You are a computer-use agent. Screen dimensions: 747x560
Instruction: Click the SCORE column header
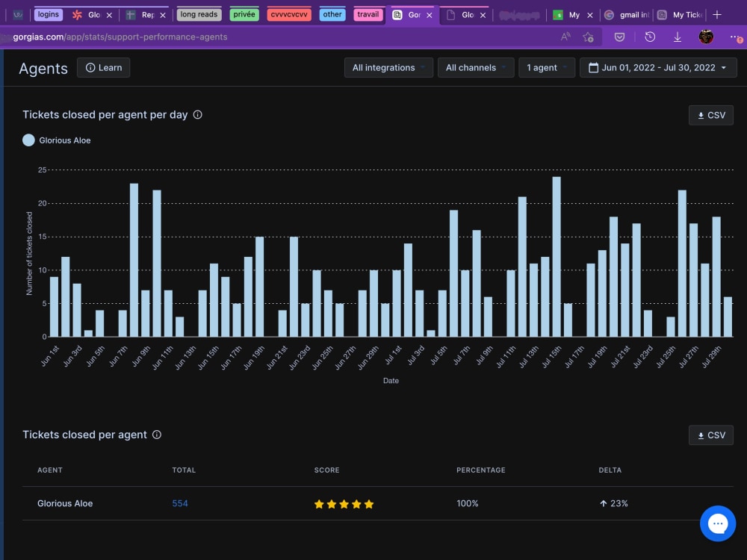[x=327, y=470]
